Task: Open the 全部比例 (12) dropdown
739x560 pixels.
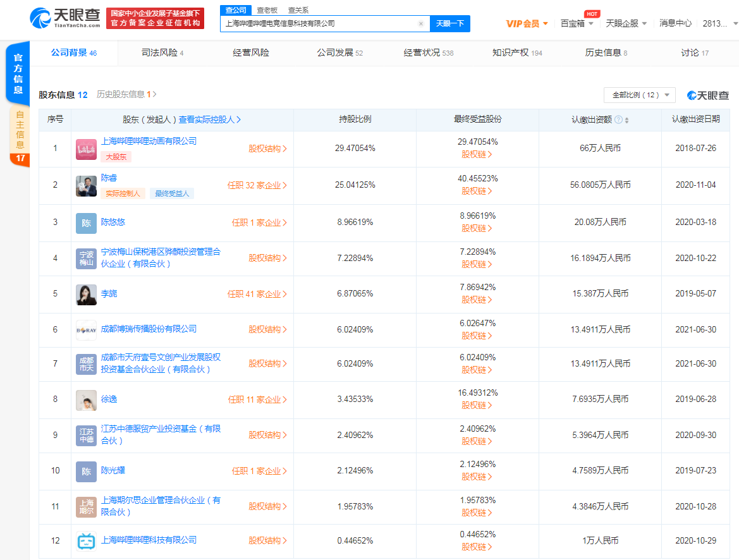Action: click(639, 95)
